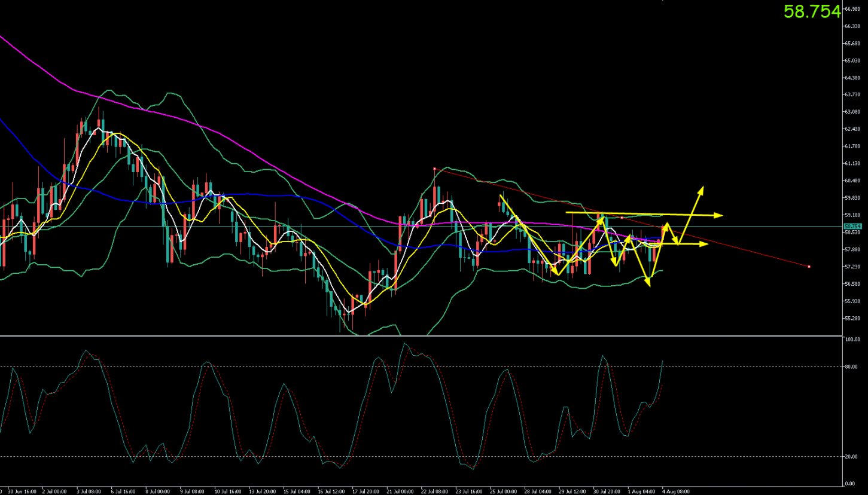
Task: Click the 3 Jul 08:00 time label
Action: [x=89, y=491]
